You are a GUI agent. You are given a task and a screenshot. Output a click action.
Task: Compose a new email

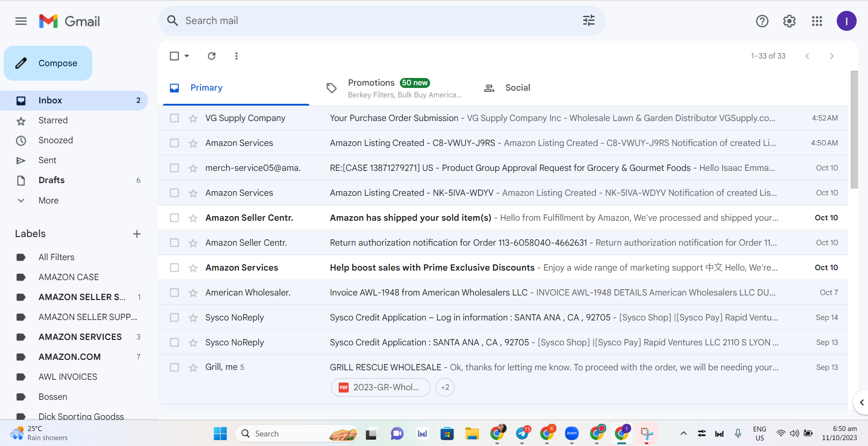click(x=48, y=63)
